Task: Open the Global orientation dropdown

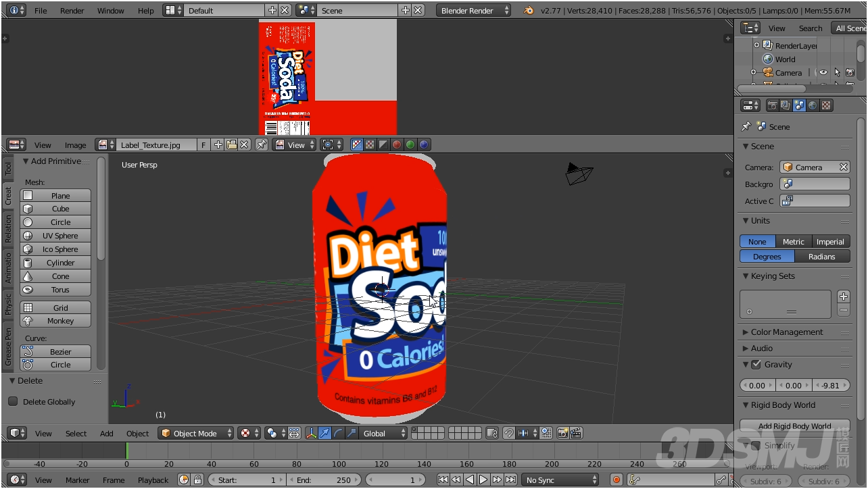Action: 384,433
